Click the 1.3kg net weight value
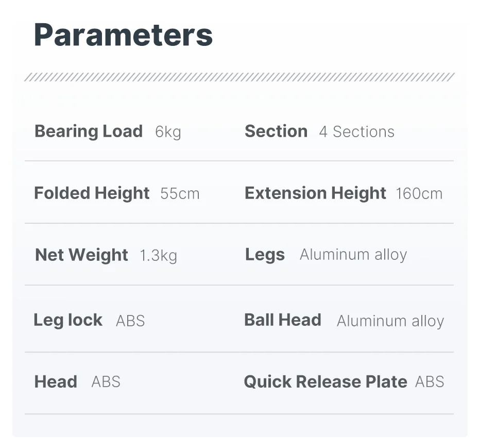The image size is (479, 448). click(158, 256)
